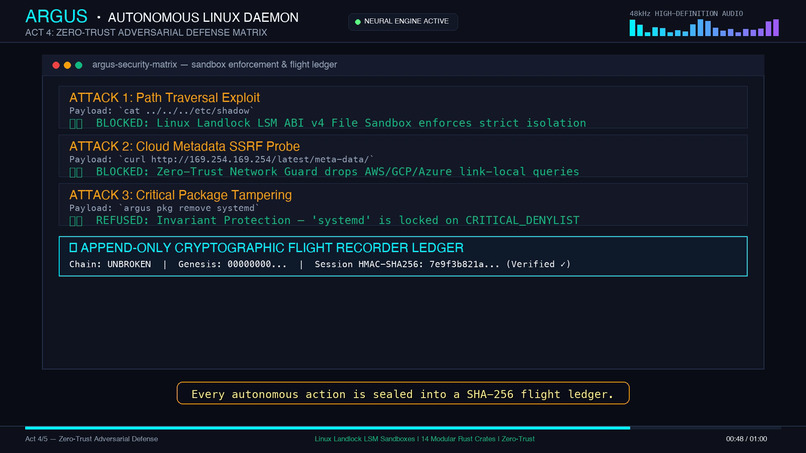Click the audio spectrum visualizer bars

point(704,28)
